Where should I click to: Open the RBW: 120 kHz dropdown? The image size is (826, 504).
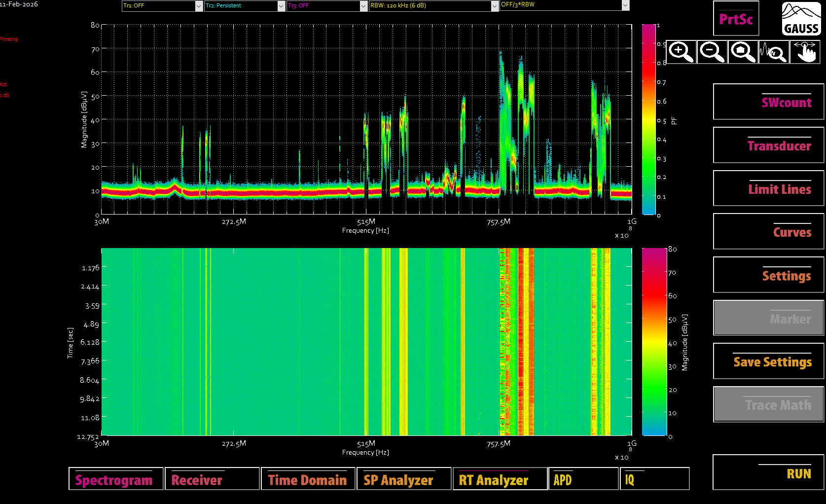[x=431, y=6]
